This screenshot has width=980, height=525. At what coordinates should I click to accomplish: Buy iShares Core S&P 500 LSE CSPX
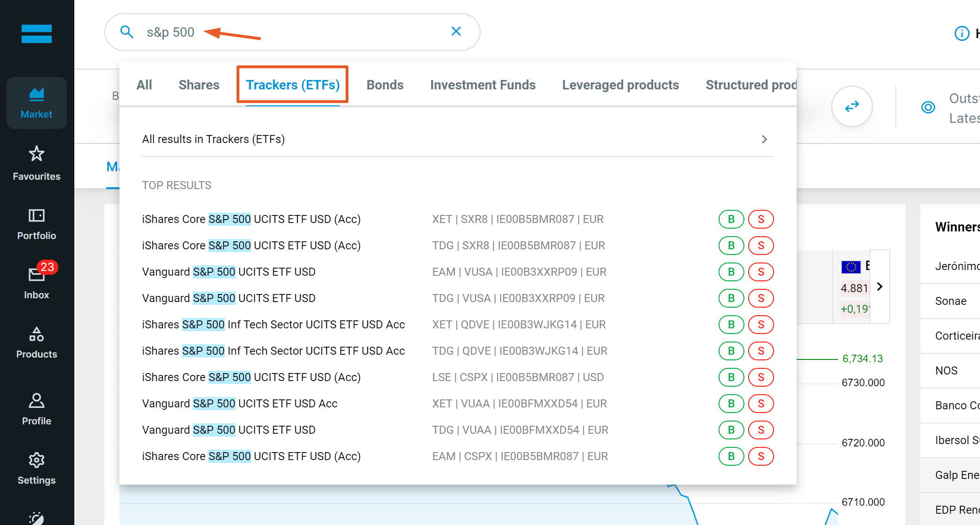pos(731,377)
